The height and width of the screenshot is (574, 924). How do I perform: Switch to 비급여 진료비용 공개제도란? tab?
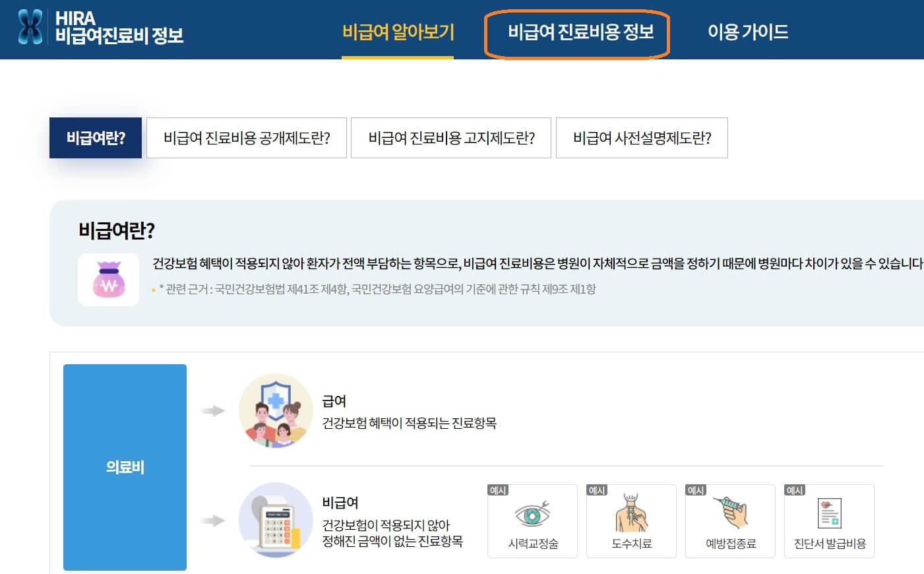tap(247, 137)
